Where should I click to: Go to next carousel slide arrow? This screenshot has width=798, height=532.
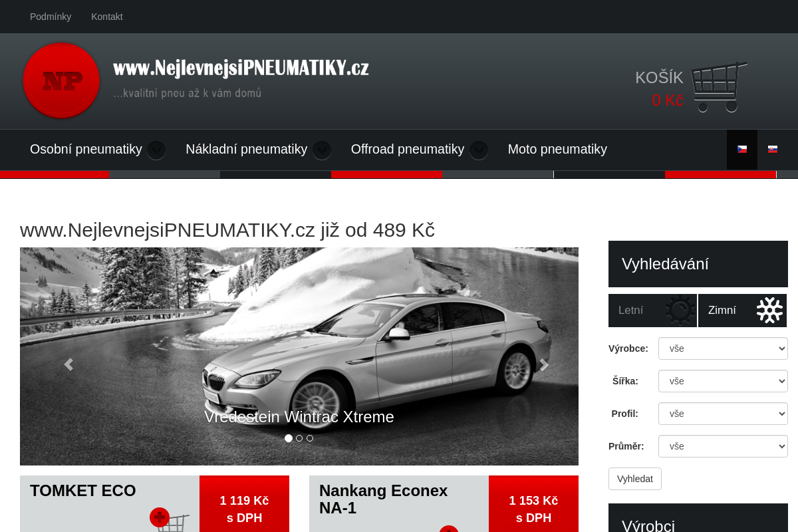click(x=544, y=364)
